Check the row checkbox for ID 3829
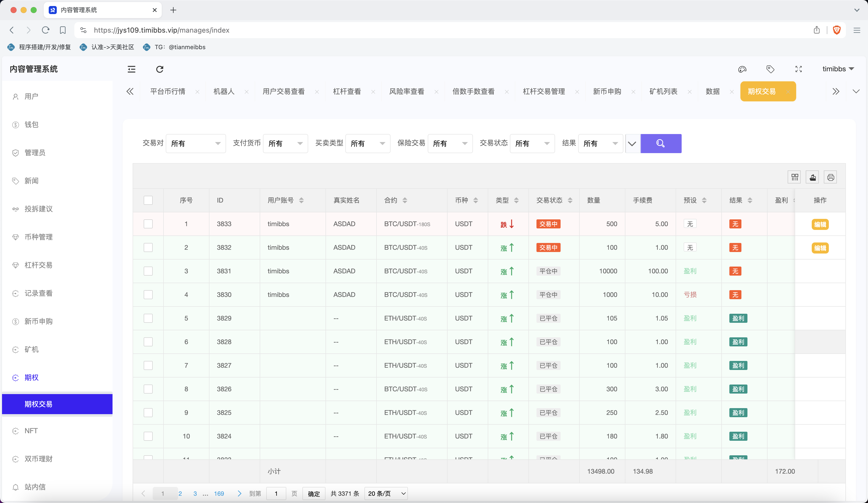Image resolution: width=868 pixels, height=503 pixels. pos(148,318)
